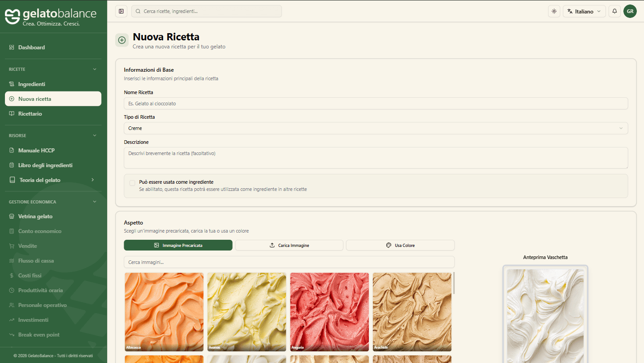Select the Anguria gelato thumbnail
Image resolution: width=644 pixels, height=363 pixels.
pyautogui.click(x=329, y=311)
